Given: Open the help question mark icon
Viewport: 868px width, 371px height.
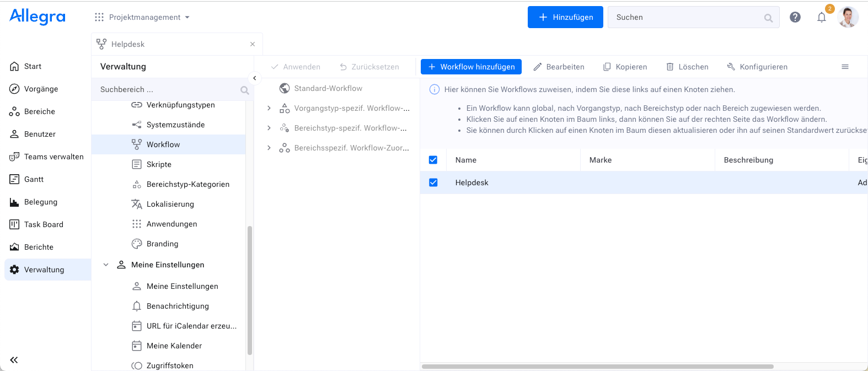Looking at the screenshot, I should point(795,17).
